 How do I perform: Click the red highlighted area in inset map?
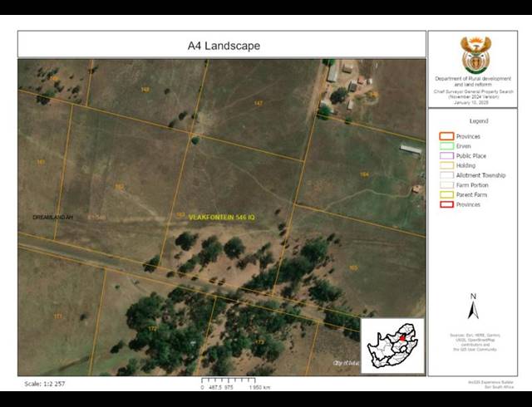click(402, 338)
